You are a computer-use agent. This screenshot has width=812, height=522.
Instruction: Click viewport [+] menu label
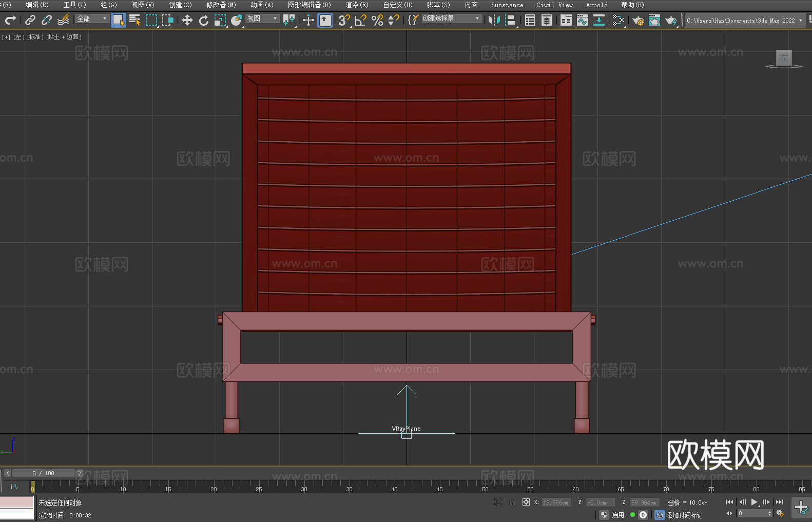point(6,37)
